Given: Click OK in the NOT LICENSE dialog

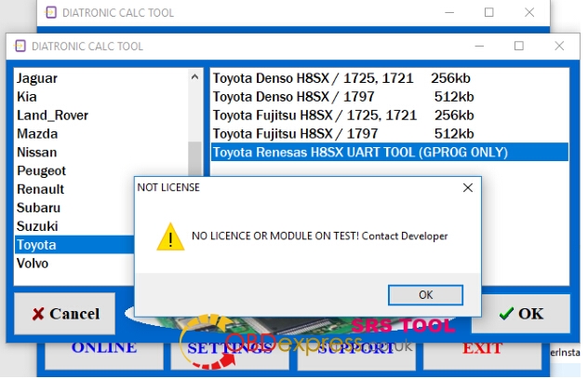Looking at the screenshot, I should coord(425,294).
